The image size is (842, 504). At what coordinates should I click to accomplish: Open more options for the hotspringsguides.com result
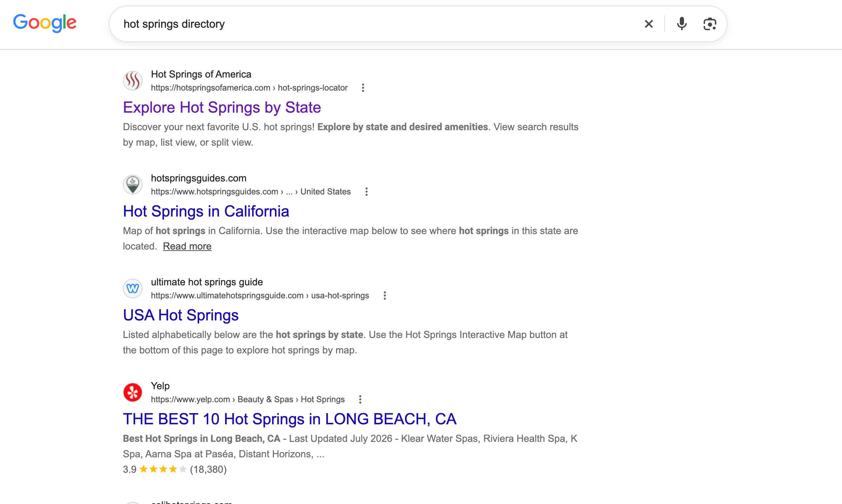367,192
